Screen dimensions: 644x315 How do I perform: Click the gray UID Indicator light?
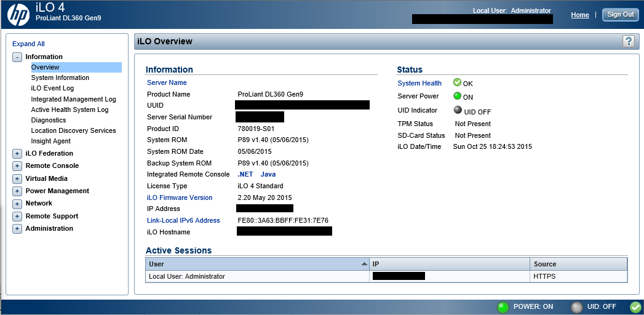click(458, 110)
